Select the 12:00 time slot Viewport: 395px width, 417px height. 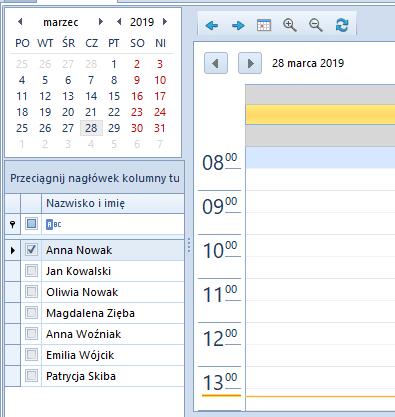click(320, 333)
